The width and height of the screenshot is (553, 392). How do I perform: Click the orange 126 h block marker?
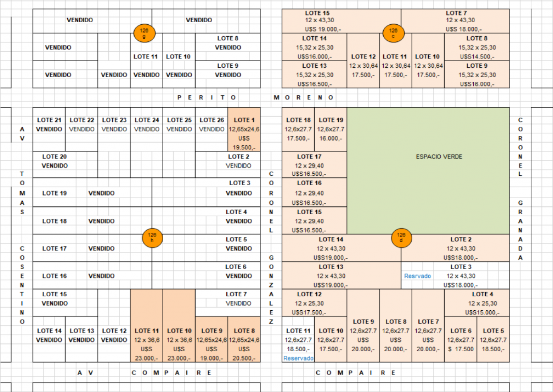point(152,238)
